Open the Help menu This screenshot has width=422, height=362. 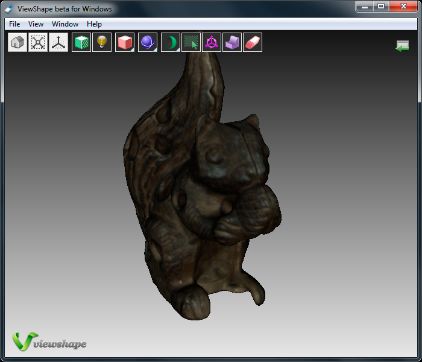[x=94, y=24]
